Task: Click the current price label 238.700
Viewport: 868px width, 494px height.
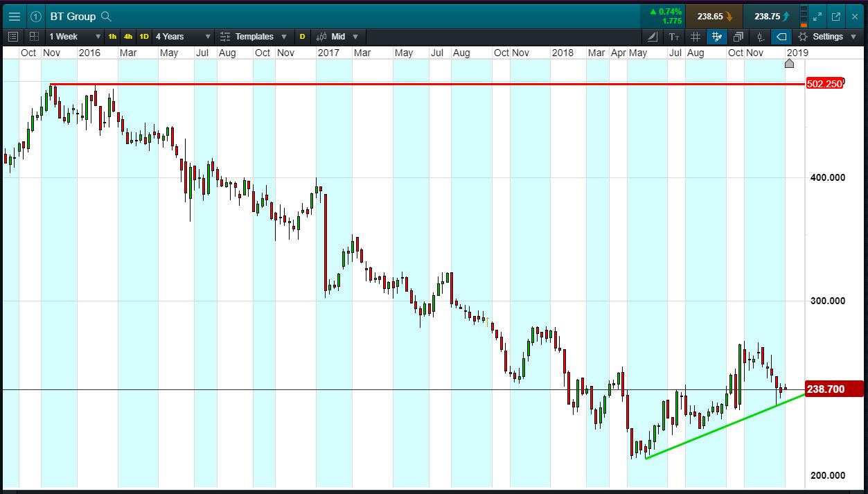Action: tap(835, 389)
